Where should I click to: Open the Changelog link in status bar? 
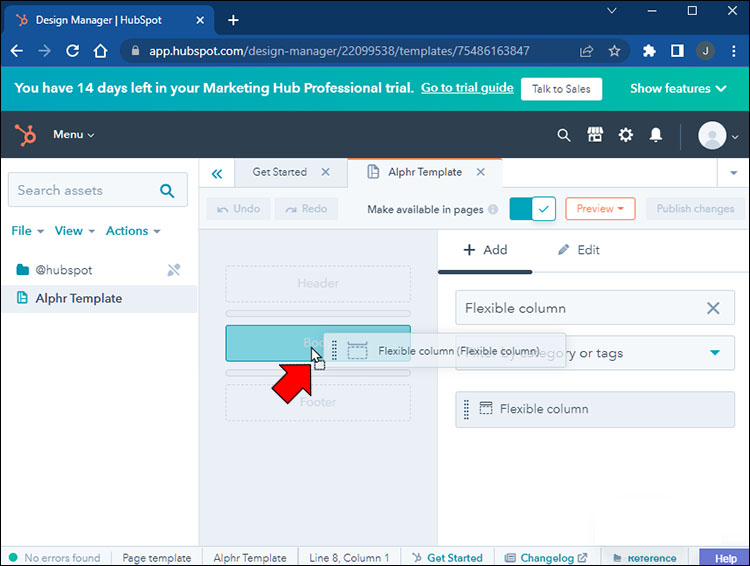tap(546, 558)
